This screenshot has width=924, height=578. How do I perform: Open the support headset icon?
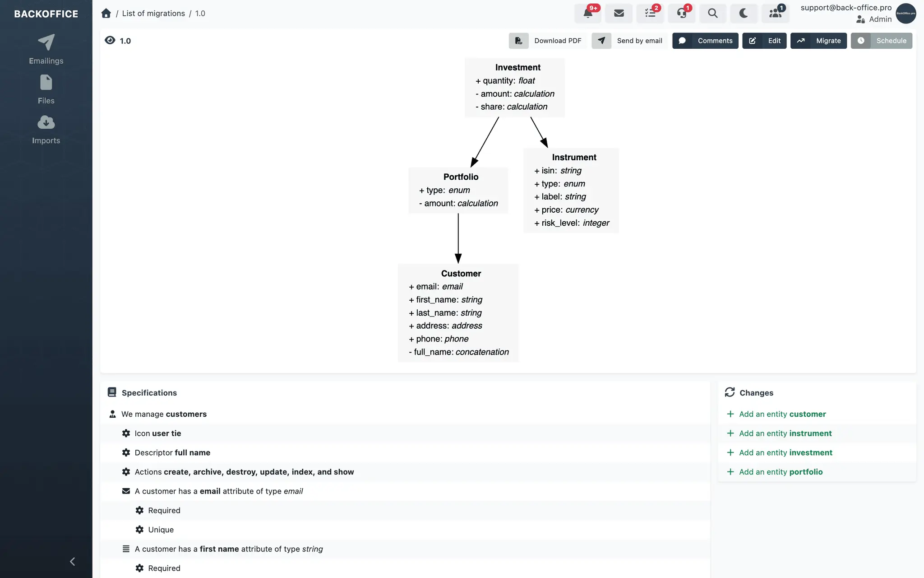pos(682,13)
